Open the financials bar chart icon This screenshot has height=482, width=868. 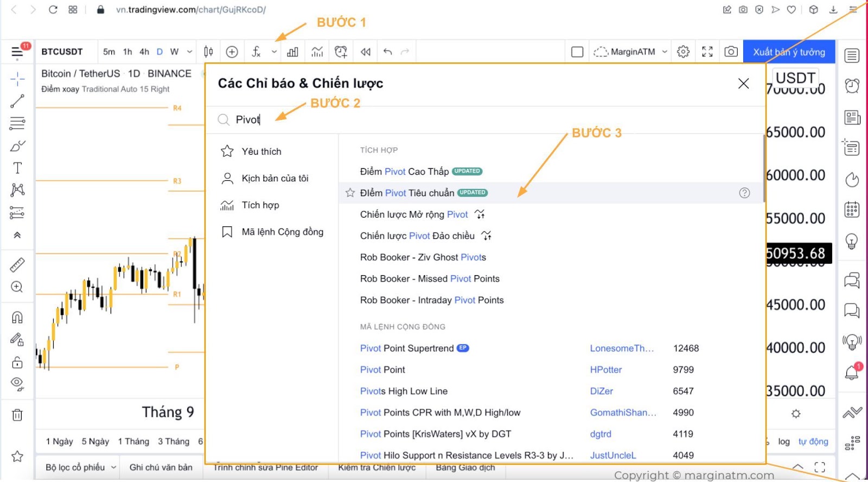point(292,52)
